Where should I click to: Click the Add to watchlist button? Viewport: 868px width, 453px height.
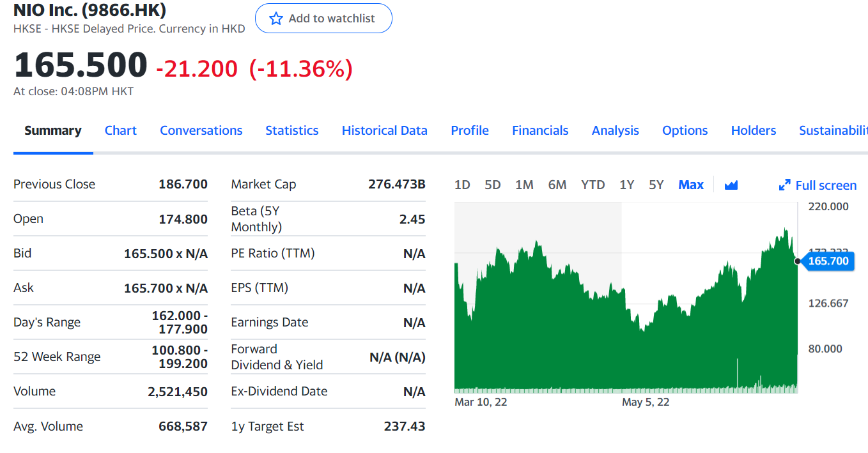[x=323, y=19]
